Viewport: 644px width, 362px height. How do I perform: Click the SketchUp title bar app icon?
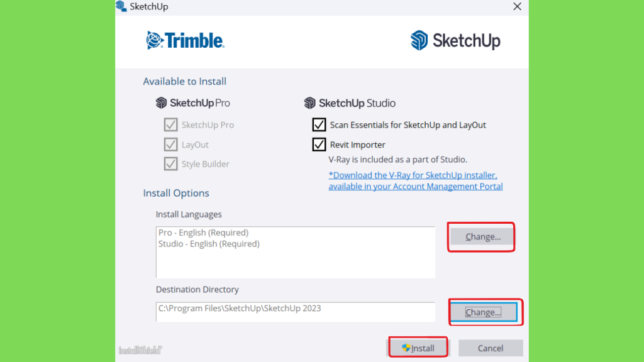[121, 6]
